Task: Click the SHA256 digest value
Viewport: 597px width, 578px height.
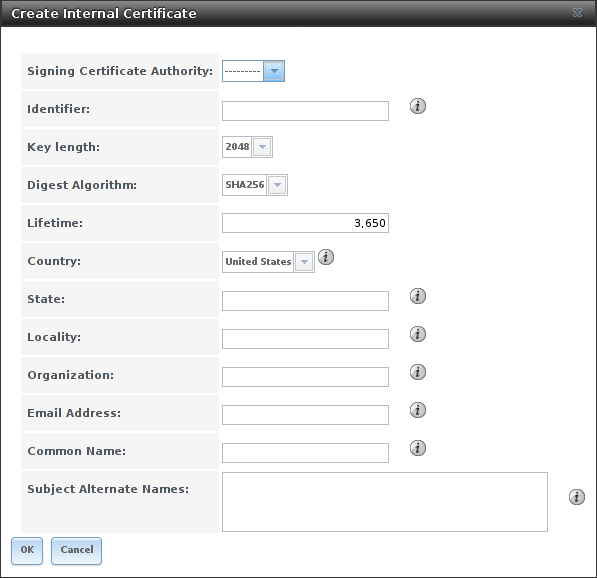Action: (x=244, y=185)
